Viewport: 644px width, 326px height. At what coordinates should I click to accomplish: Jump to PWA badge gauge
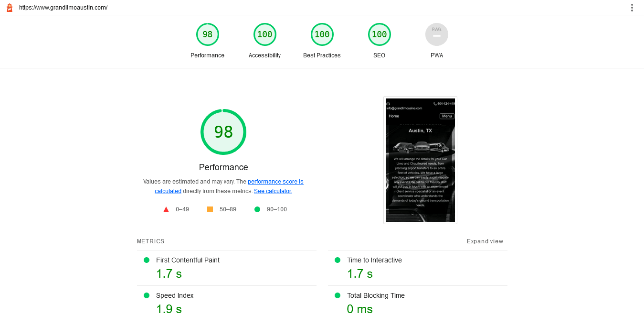(437, 34)
